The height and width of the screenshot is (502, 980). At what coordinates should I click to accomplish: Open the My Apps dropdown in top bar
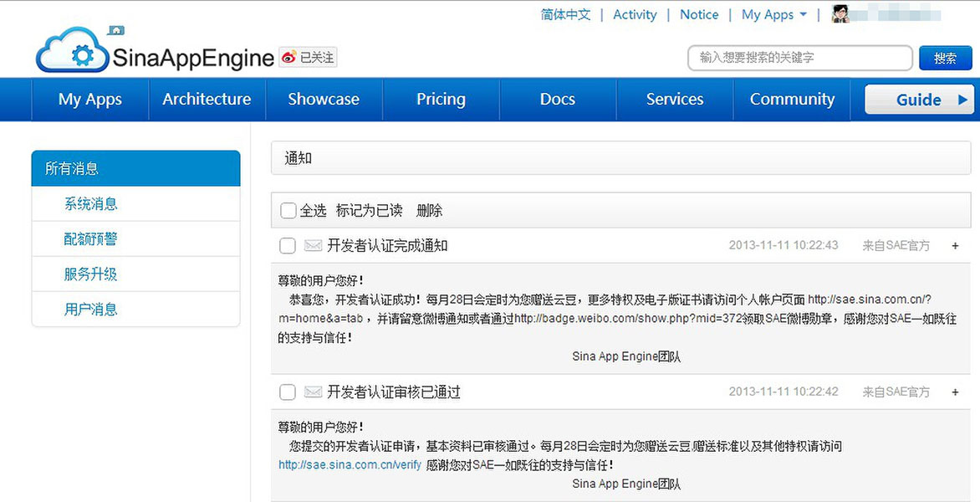click(x=773, y=14)
